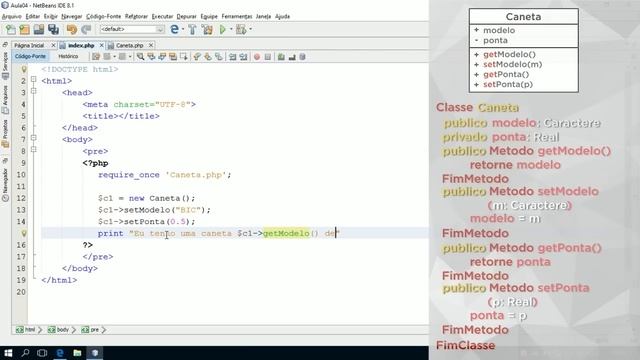Screen dimensions: 640x360
Task: Click the line 1 lightbulb hint
Action: click(24, 69)
